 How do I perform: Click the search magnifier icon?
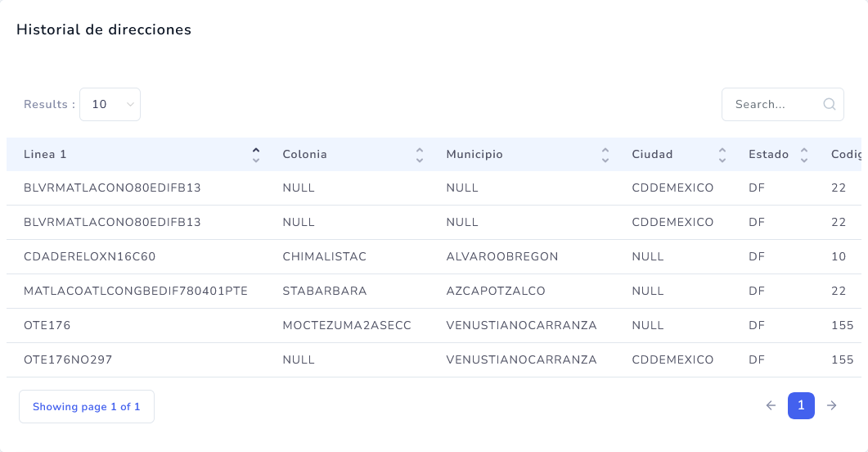click(829, 104)
